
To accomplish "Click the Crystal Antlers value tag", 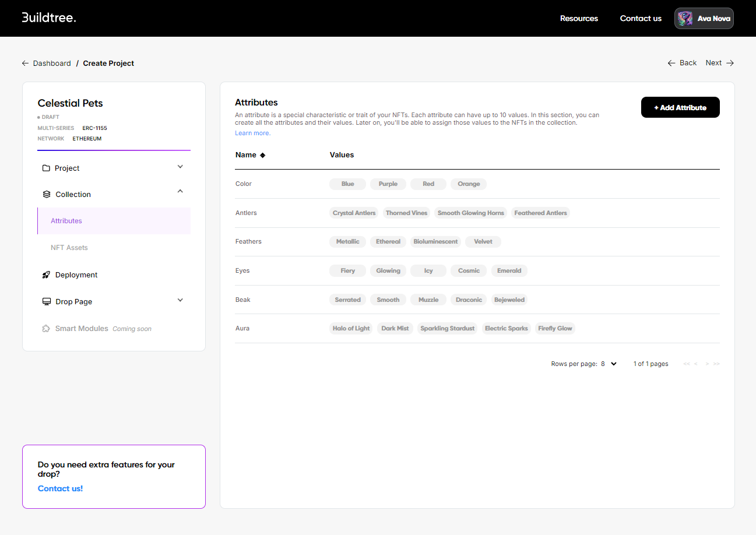I will pyautogui.click(x=354, y=213).
